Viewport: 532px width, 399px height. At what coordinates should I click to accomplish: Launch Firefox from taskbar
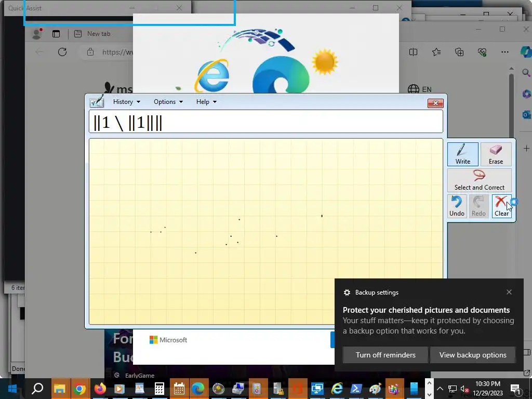click(100, 389)
